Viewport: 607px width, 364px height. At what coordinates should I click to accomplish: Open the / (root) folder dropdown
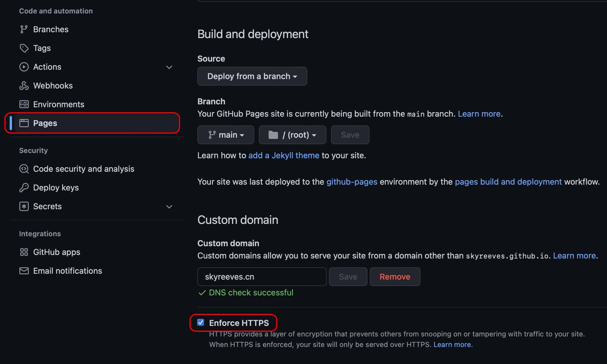[x=292, y=135]
